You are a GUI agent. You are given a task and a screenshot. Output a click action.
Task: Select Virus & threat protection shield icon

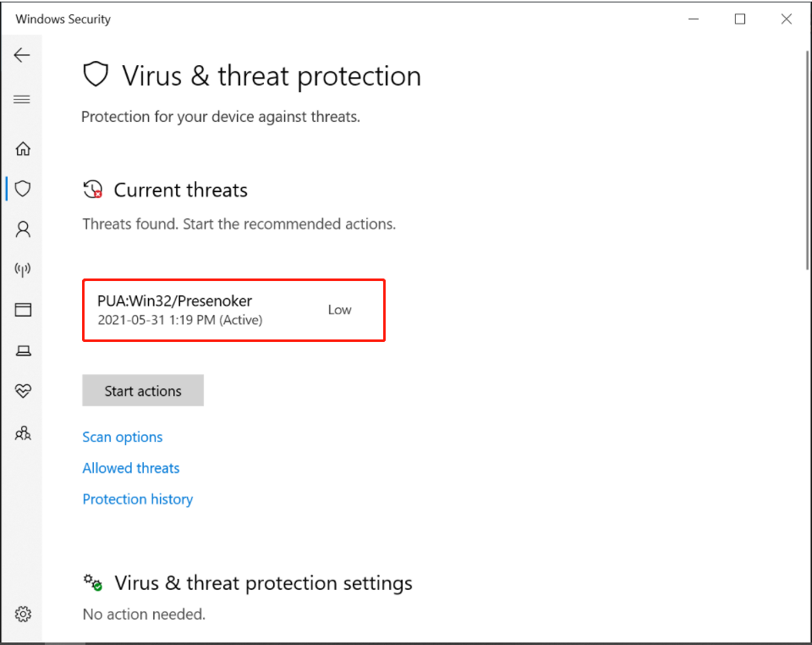click(x=23, y=189)
